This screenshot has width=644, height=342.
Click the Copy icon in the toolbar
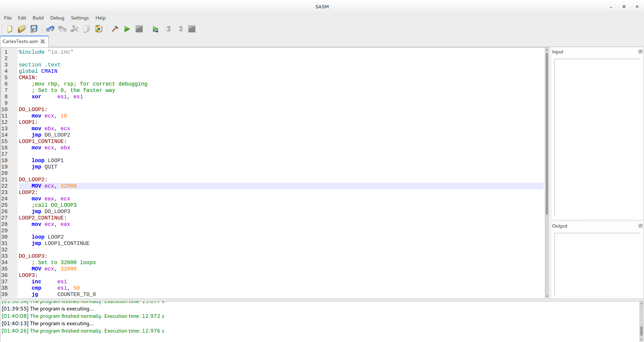coord(87,29)
